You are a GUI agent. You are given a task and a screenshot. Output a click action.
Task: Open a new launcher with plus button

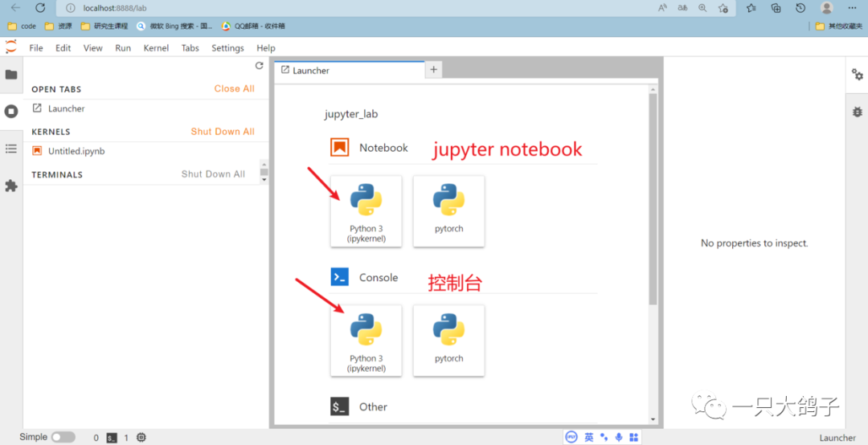point(433,69)
